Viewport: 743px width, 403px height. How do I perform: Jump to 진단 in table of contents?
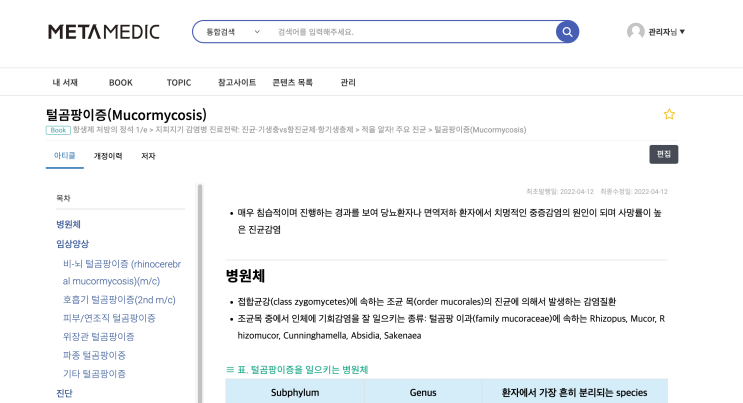[x=64, y=393]
